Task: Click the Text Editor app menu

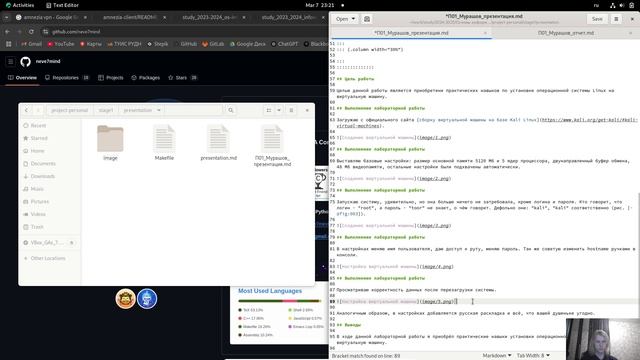Action: pyautogui.click(x=62, y=5)
